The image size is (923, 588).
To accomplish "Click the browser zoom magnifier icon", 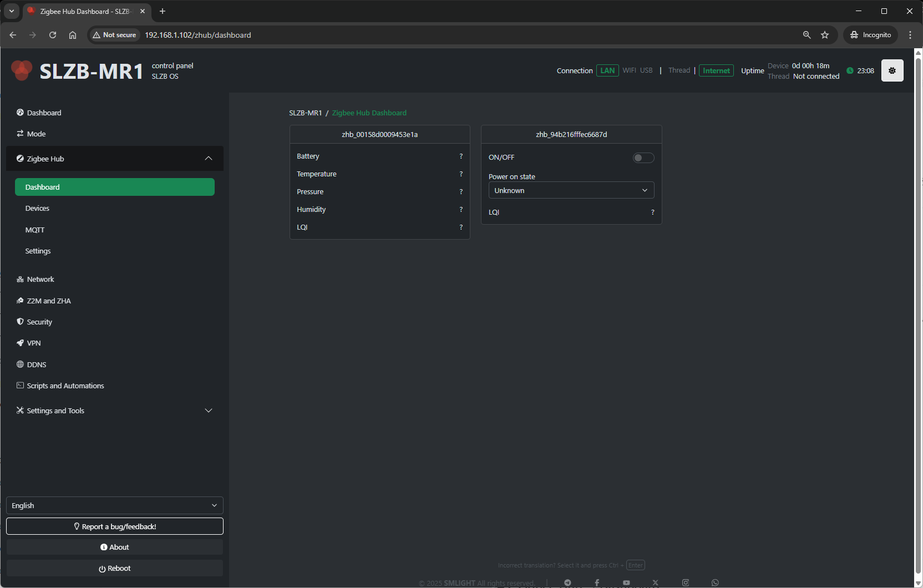I will [807, 35].
